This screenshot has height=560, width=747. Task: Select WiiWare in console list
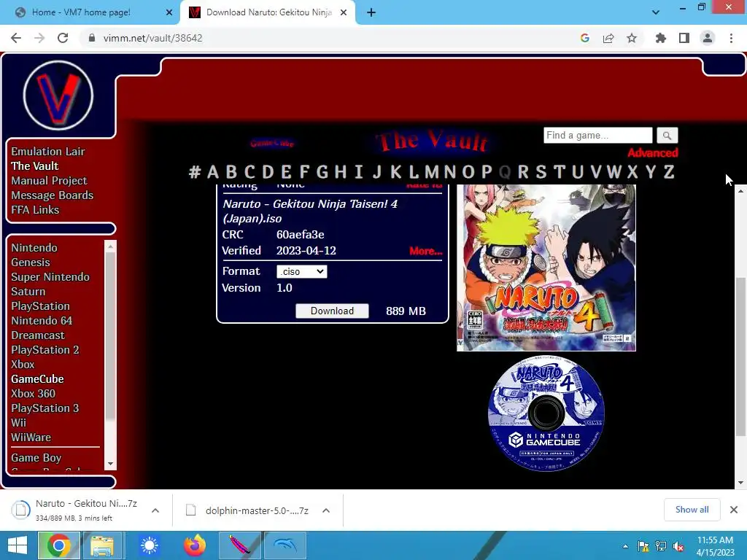point(31,437)
